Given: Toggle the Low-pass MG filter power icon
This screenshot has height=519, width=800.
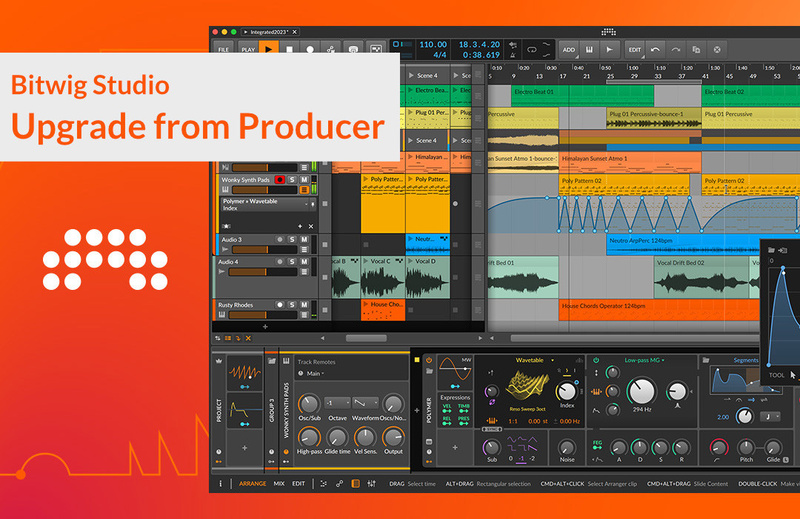Looking at the screenshot, I should click(596, 360).
